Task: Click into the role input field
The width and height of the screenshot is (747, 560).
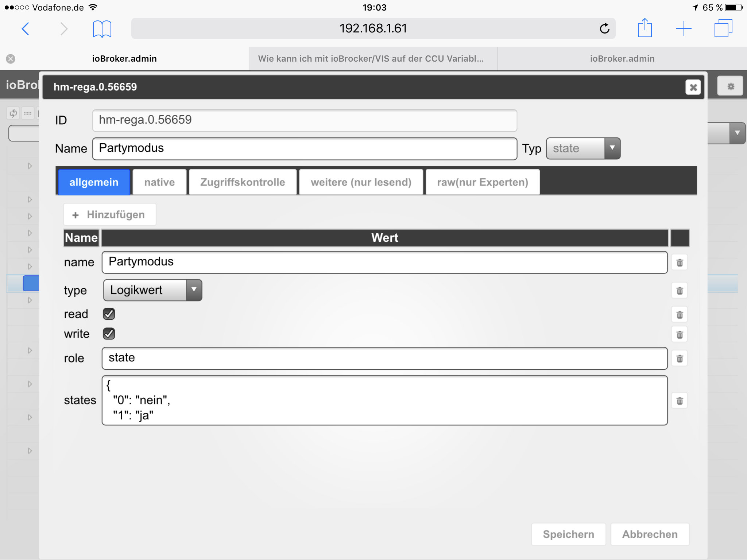Action: pos(384,358)
